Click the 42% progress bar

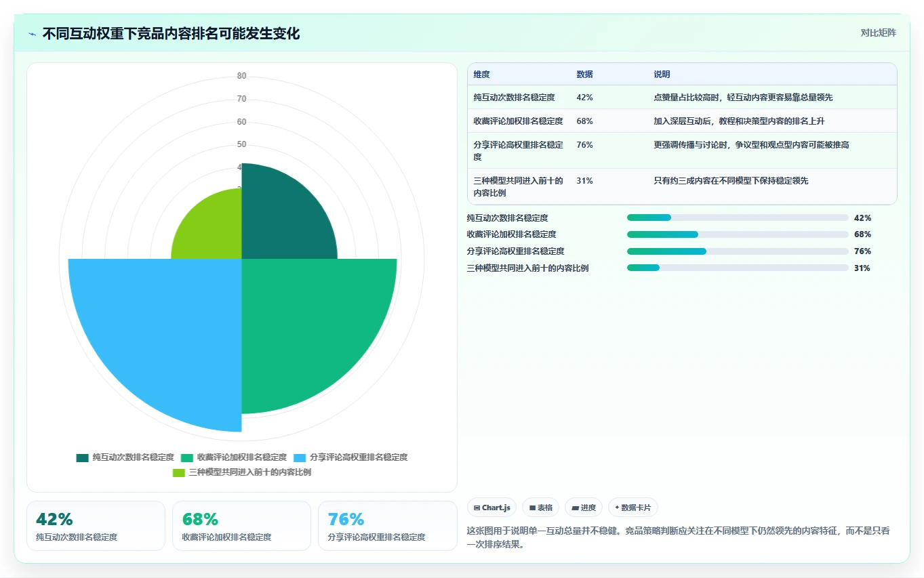738,218
